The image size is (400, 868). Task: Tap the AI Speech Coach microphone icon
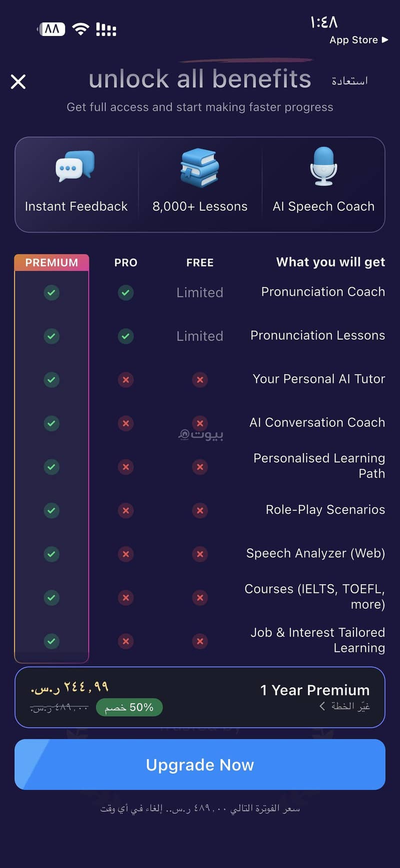point(323,166)
